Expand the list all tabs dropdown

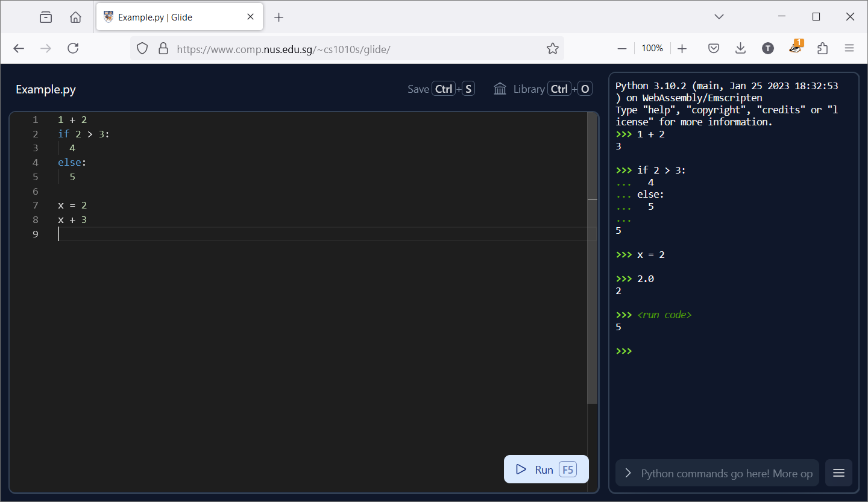719,17
